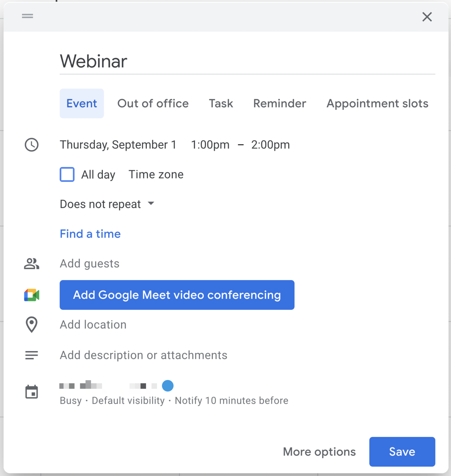
Task: Change availability from Busy
Action: tap(71, 400)
